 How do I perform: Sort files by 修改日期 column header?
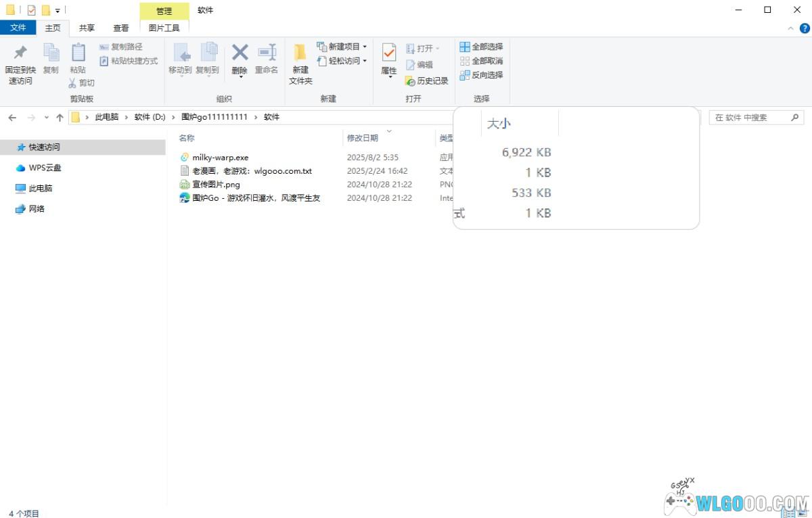[x=363, y=138]
